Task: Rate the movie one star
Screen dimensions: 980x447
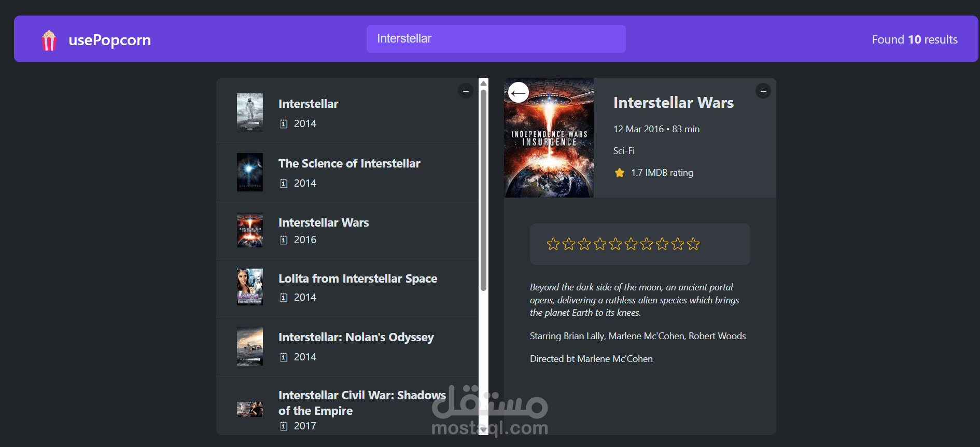Action: pyautogui.click(x=553, y=244)
